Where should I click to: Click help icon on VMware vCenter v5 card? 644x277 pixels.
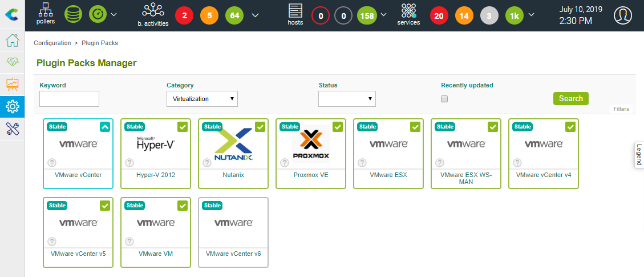click(52, 241)
